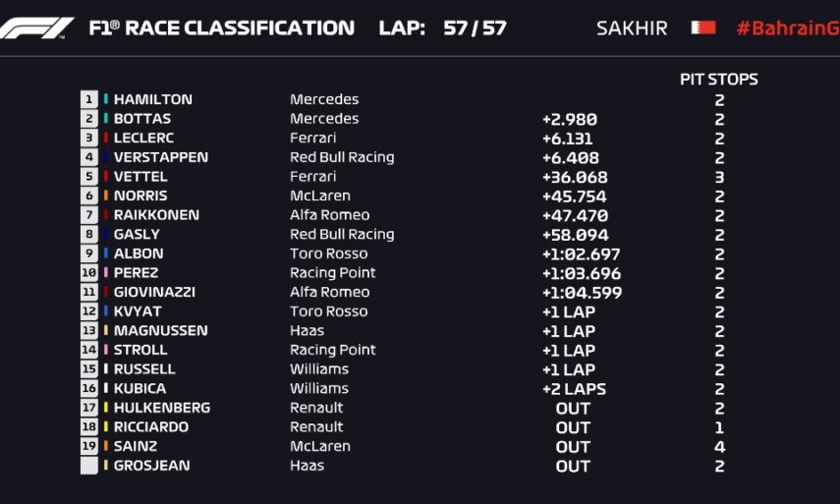Click the empty position box beside Grosjean
Viewport: 840px width, 504px height.
89,466
